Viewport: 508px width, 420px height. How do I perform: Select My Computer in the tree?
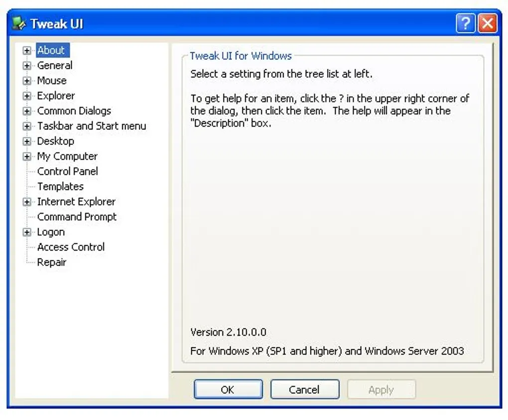click(x=67, y=156)
